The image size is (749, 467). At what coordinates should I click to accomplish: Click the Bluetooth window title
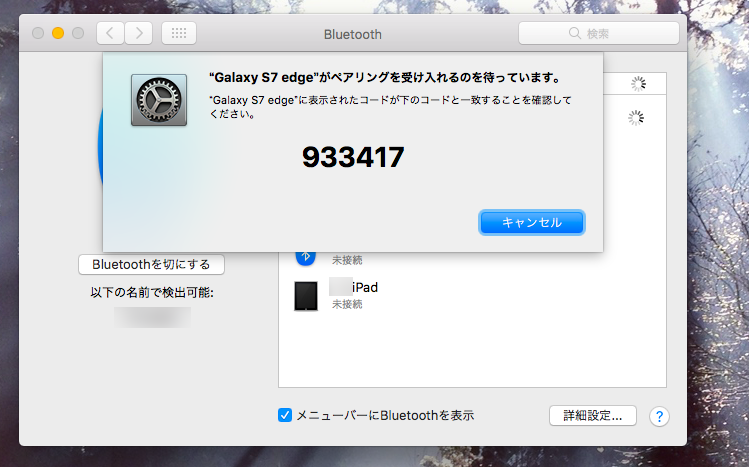click(352, 34)
